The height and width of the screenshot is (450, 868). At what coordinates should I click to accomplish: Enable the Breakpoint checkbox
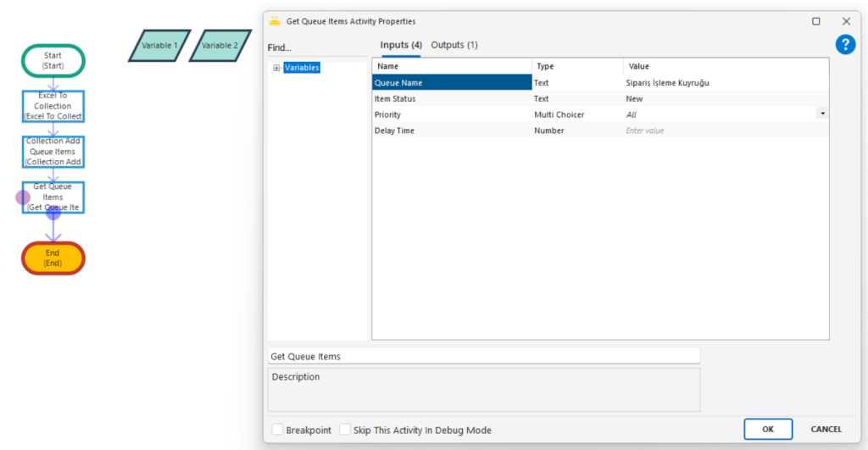point(278,430)
